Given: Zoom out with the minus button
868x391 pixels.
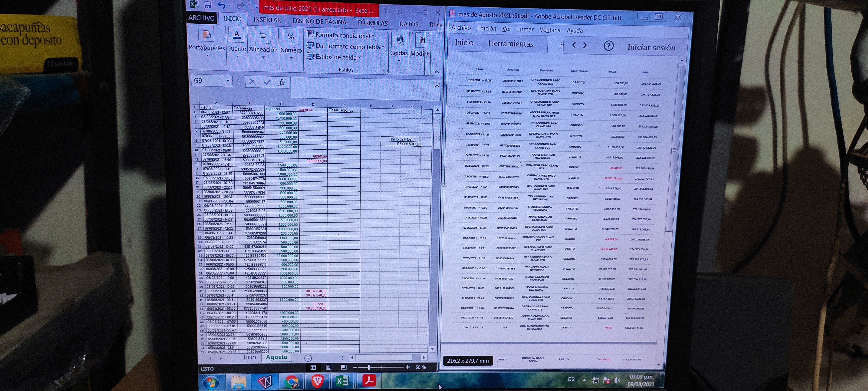Looking at the screenshot, I should point(355,367).
